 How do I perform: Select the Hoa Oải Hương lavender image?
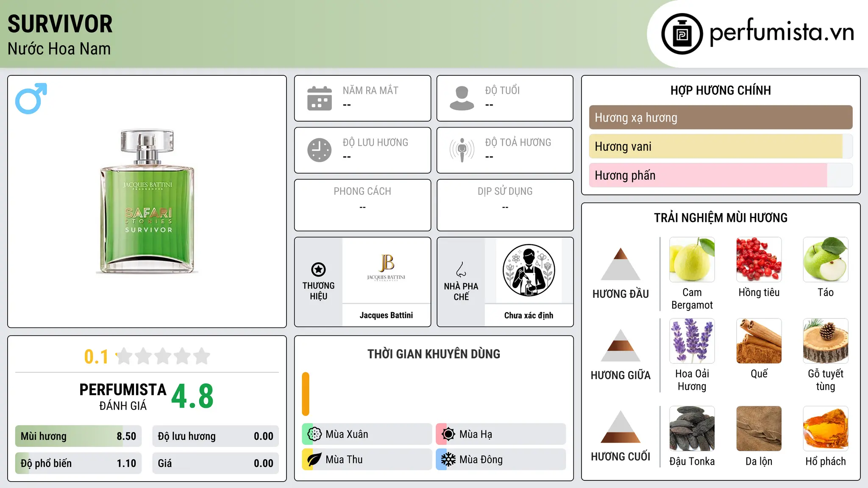click(692, 341)
